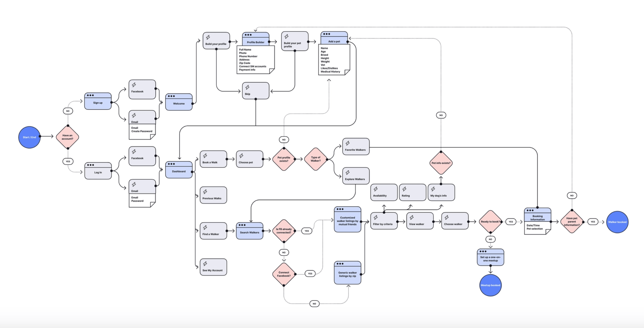644x328 pixels.
Task: Click the lightning icon in Build your profile
Action: [208, 37]
